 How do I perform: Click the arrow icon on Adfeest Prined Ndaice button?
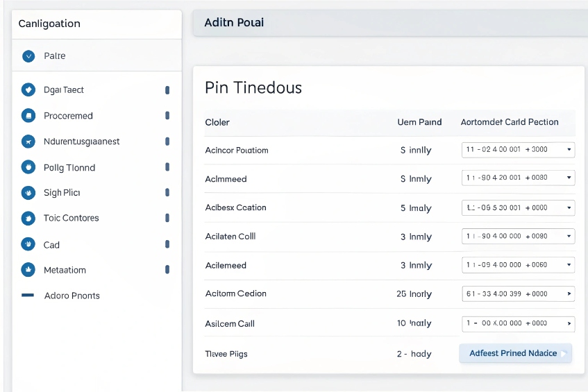(564, 353)
